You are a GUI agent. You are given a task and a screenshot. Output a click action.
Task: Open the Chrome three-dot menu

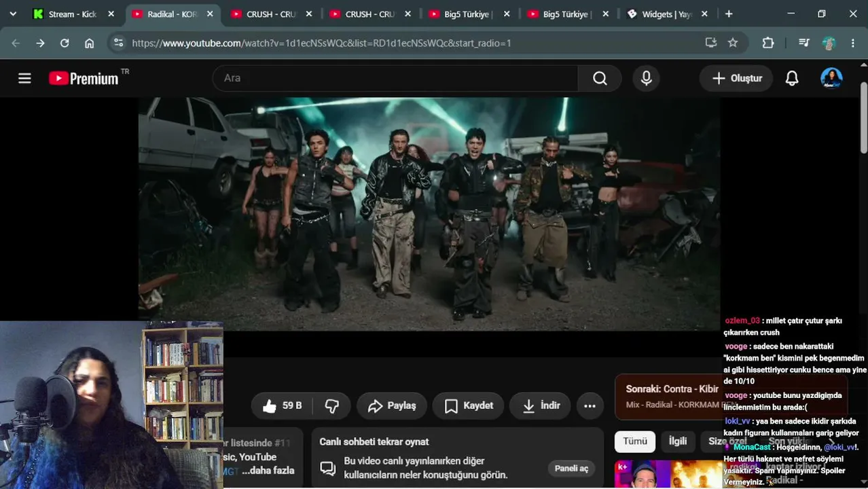(853, 43)
